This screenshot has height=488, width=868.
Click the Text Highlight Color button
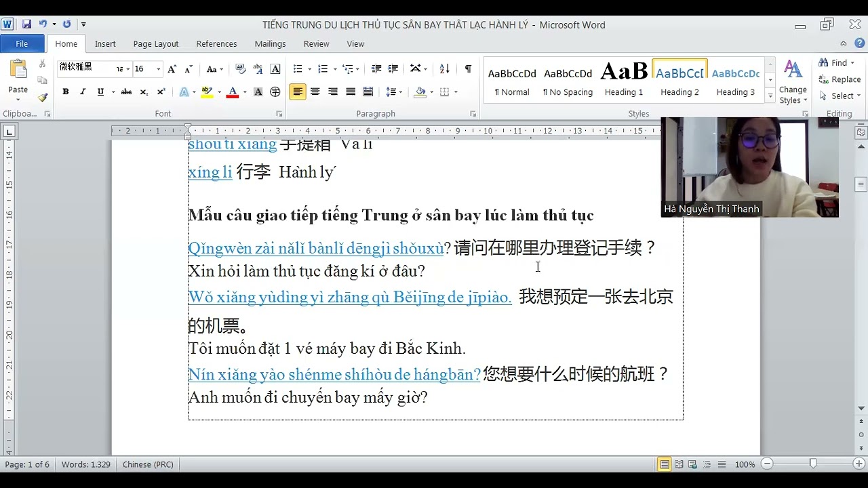tap(208, 92)
